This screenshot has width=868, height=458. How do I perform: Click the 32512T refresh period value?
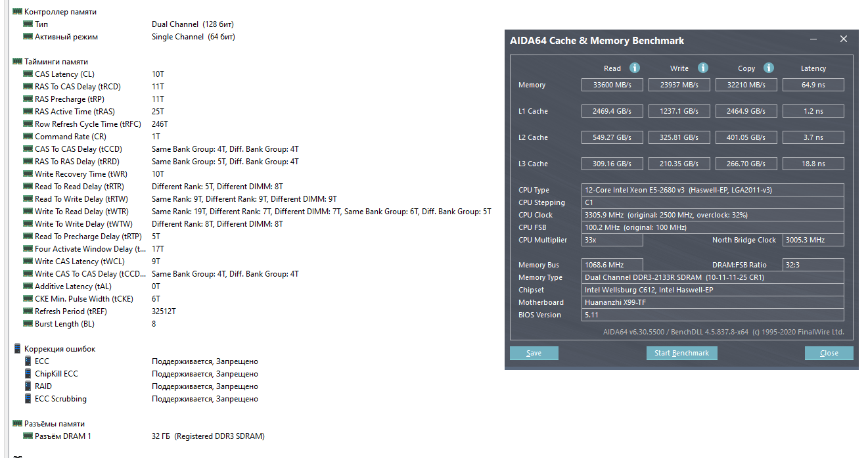point(164,311)
